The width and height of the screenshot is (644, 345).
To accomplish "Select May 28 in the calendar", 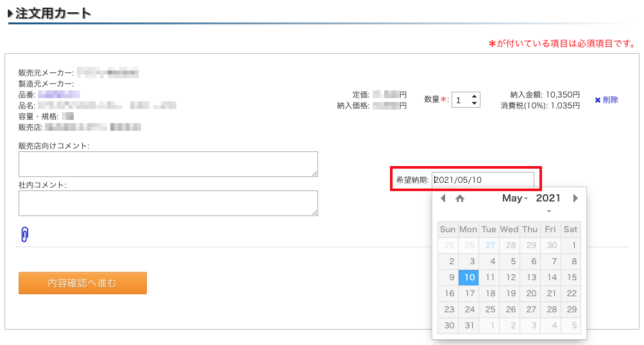I will [x=551, y=309].
